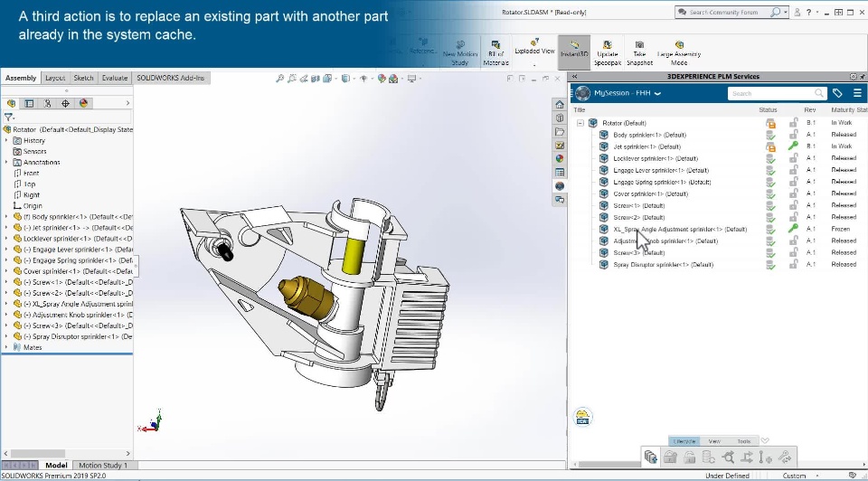Click New Motion Study toolbar button

[x=460, y=53]
